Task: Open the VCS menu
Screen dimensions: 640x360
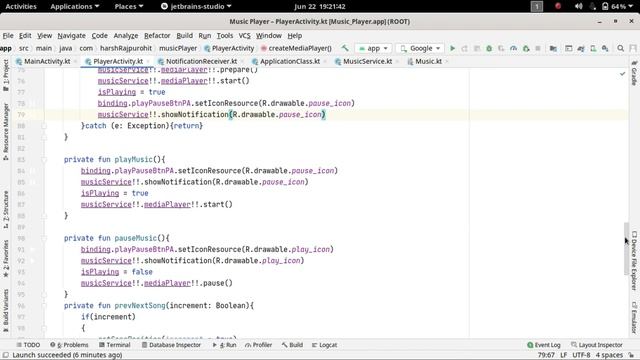Action: pos(244,36)
